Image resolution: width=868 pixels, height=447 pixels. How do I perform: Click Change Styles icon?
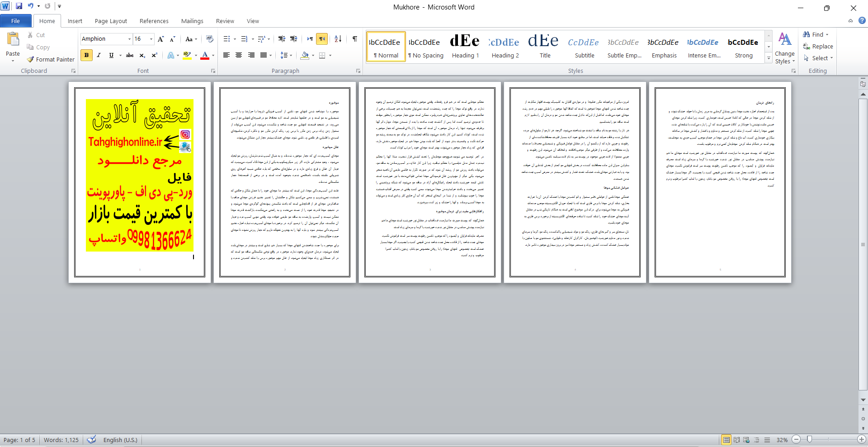[x=785, y=40]
